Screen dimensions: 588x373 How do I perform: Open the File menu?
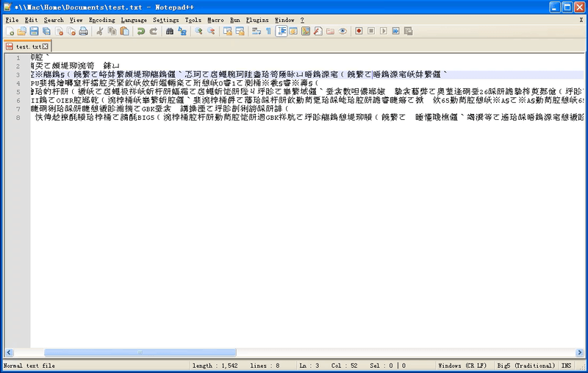(x=12, y=21)
